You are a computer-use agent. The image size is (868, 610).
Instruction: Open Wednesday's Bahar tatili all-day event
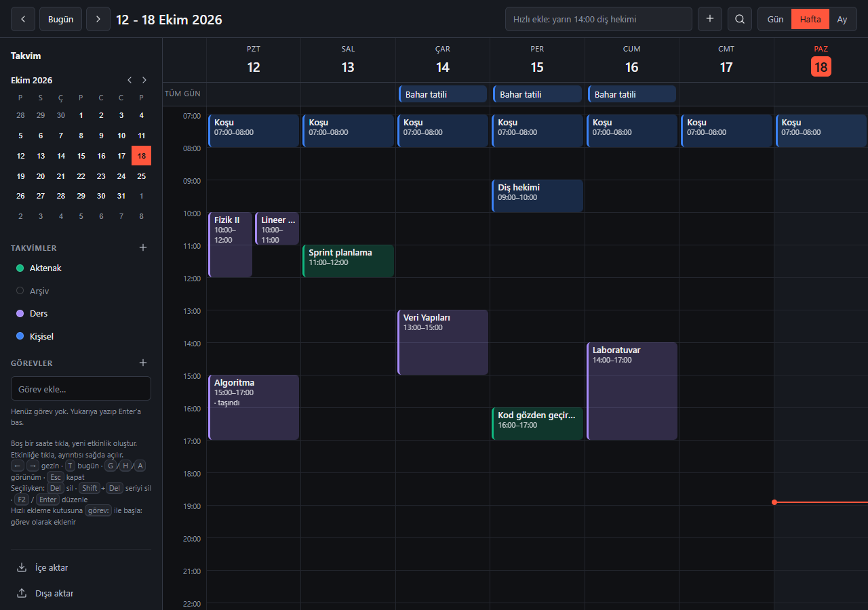[443, 94]
